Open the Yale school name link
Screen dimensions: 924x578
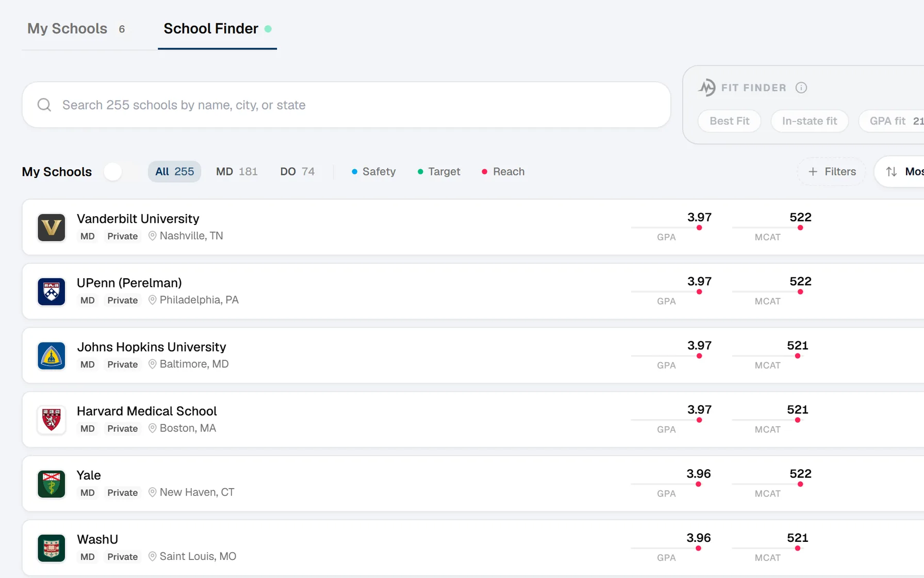click(89, 475)
